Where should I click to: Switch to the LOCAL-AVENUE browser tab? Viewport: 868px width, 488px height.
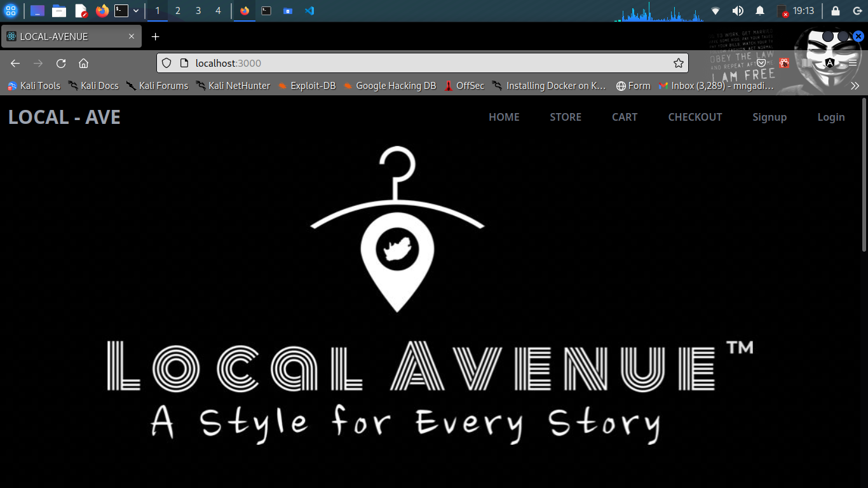(70, 36)
